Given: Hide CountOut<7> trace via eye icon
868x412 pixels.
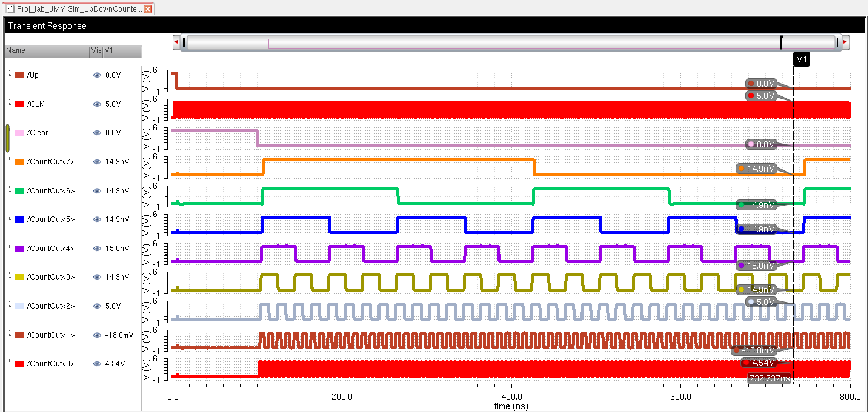Looking at the screenshot, I should pyautogui.click(x=97, y=162).
